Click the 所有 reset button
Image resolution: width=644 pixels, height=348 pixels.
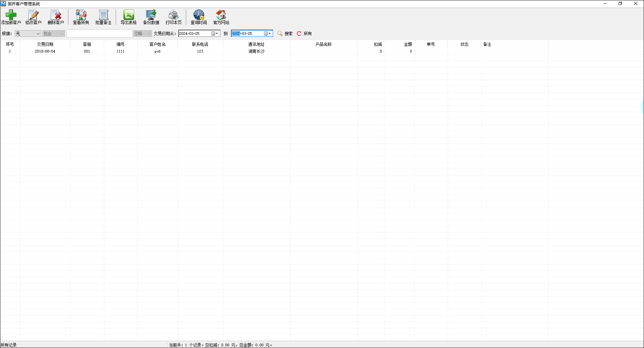click(x=305, y=33)
